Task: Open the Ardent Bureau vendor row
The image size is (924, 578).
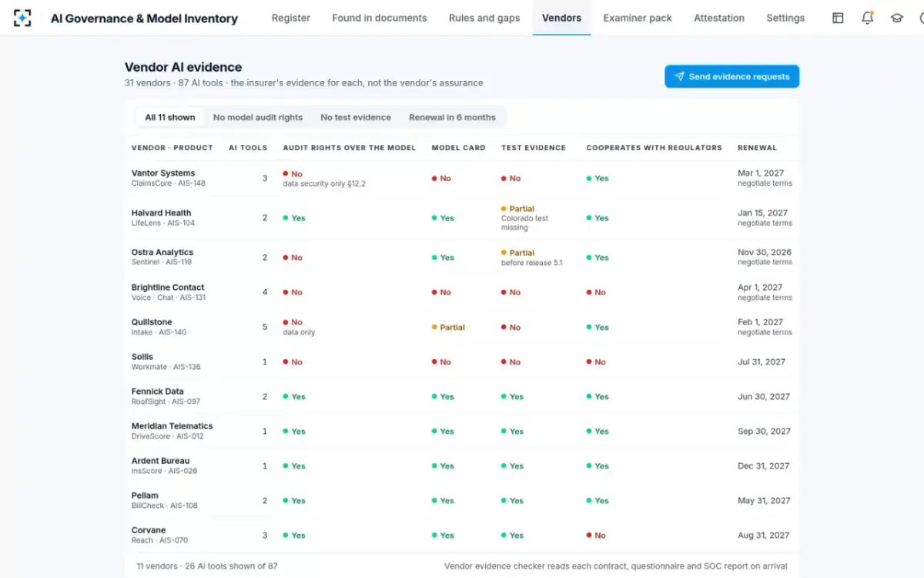Action: (x=462, y=465)
